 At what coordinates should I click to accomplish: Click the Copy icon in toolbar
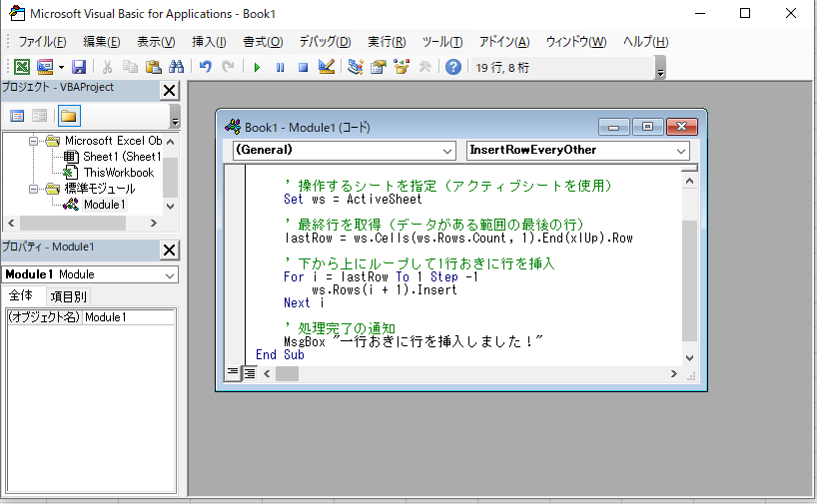[x=130, y=67]
